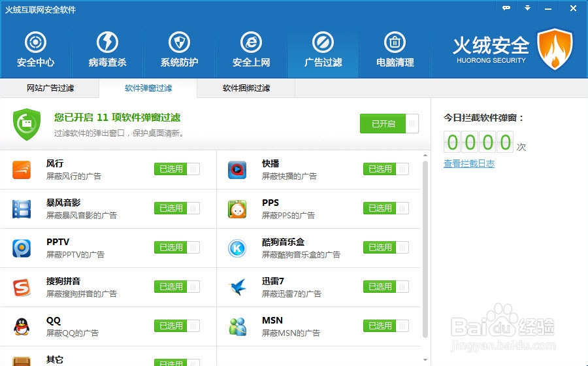Open the 安全中心 security center icon
Screen dimensions: 588x366
pos(36,42)
